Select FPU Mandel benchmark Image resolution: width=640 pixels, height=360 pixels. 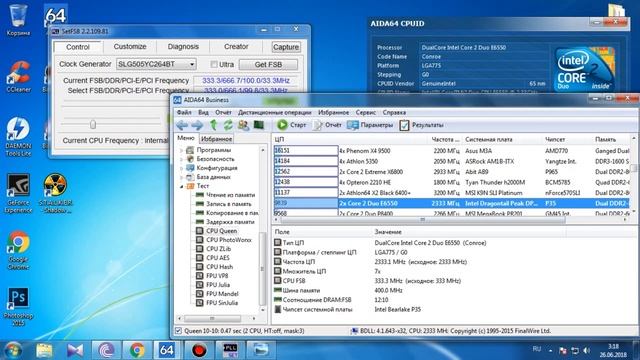click(x=217, y=294)
